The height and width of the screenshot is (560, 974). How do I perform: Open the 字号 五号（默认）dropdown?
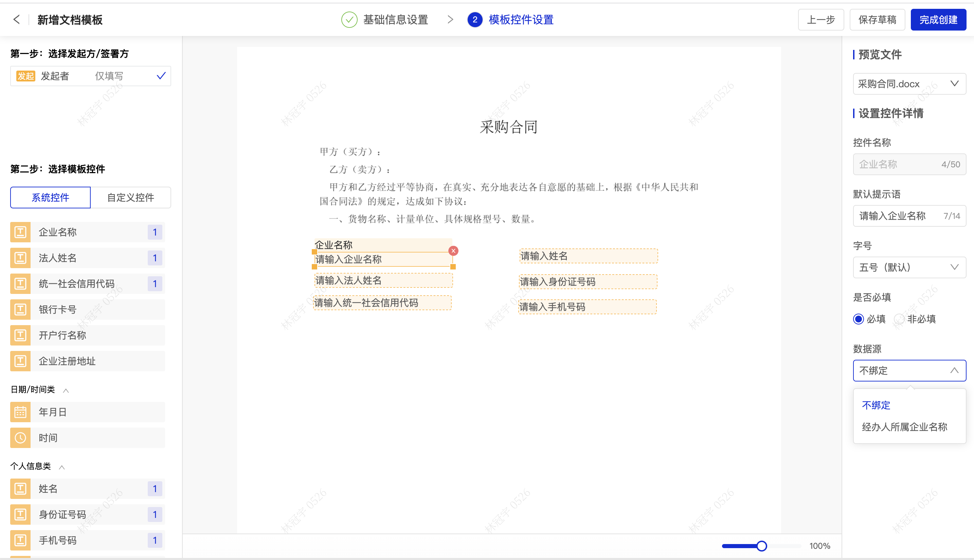pyautogui.click(x=909, y=267)
